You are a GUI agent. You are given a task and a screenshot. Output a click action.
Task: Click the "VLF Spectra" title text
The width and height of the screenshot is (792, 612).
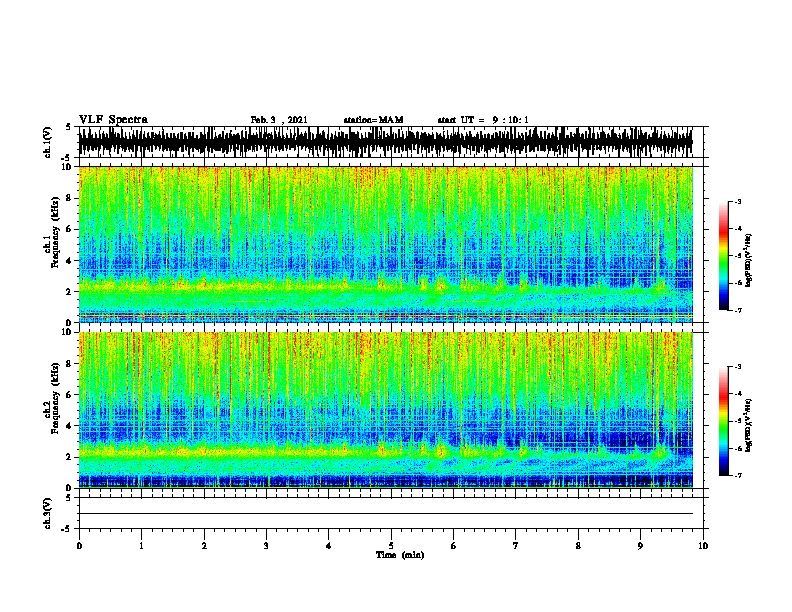(x=113, y=119)
